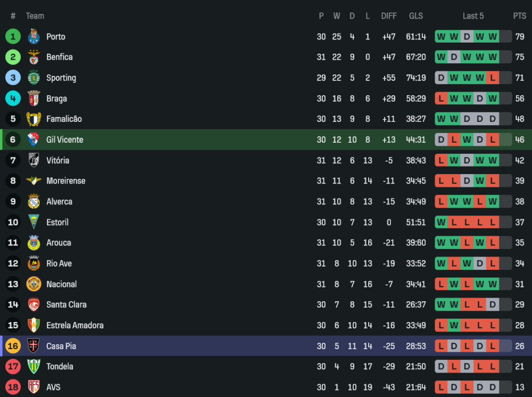
Task: Click the Last 5 column header
Action: coord(473,16)
